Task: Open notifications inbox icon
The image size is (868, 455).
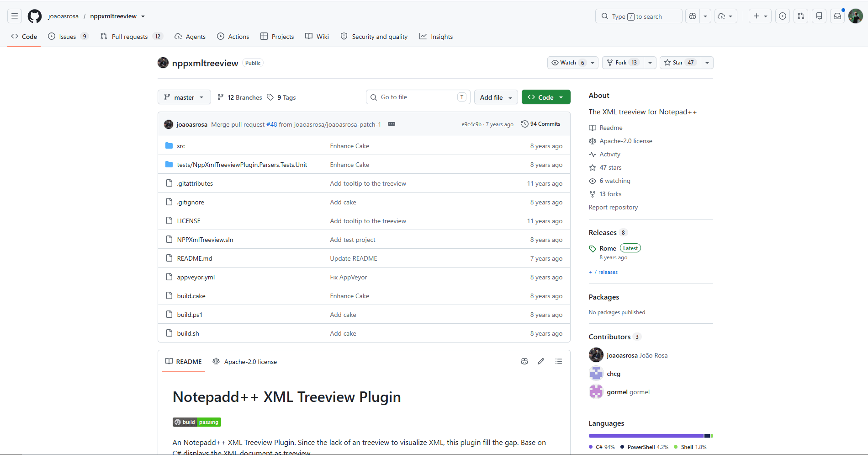Action: point(837,16)
